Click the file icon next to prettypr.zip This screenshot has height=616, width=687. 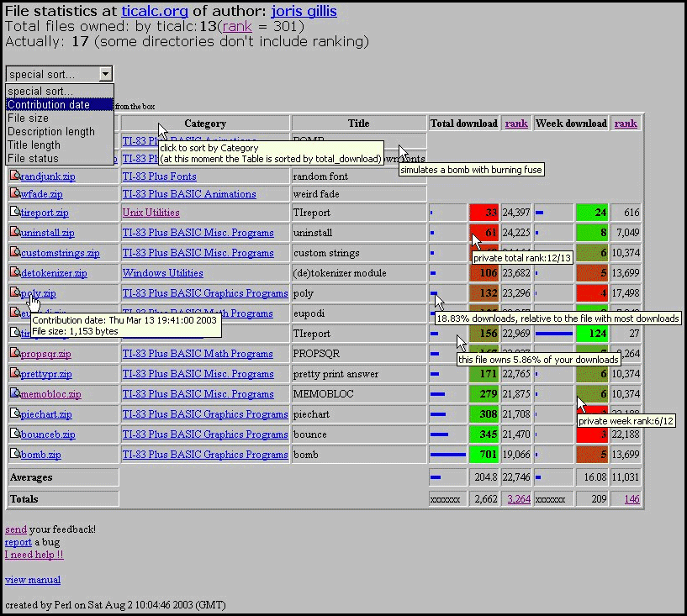pos(14,374)
